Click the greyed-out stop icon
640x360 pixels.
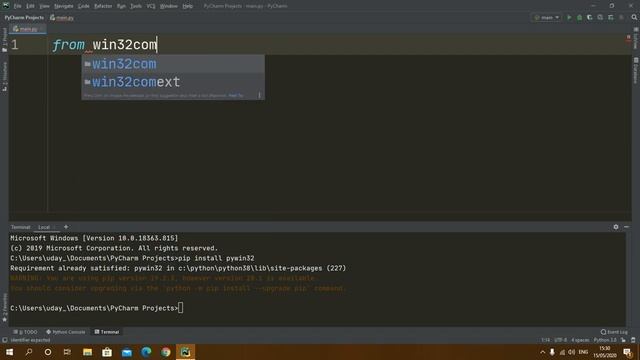pyautogui.click(x=621, y=18)
